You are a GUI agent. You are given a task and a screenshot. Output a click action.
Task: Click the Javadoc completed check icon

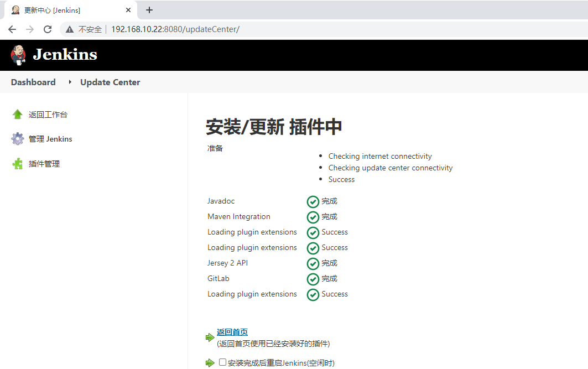313,202
